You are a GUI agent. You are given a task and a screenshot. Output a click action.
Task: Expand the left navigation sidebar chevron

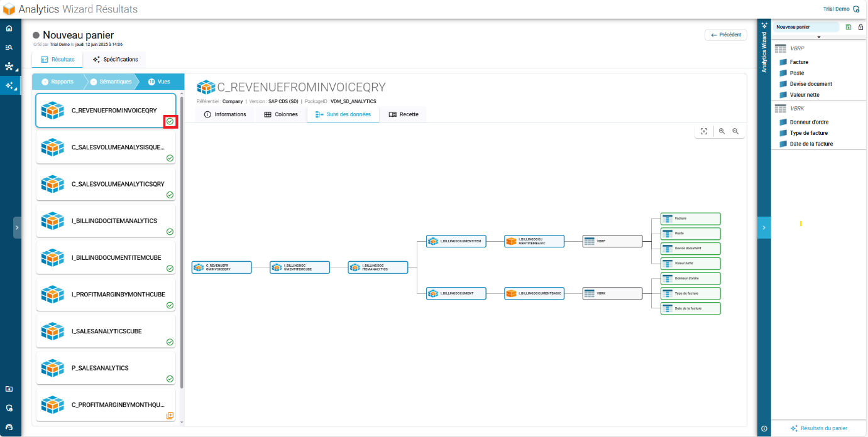pos(17,227)
